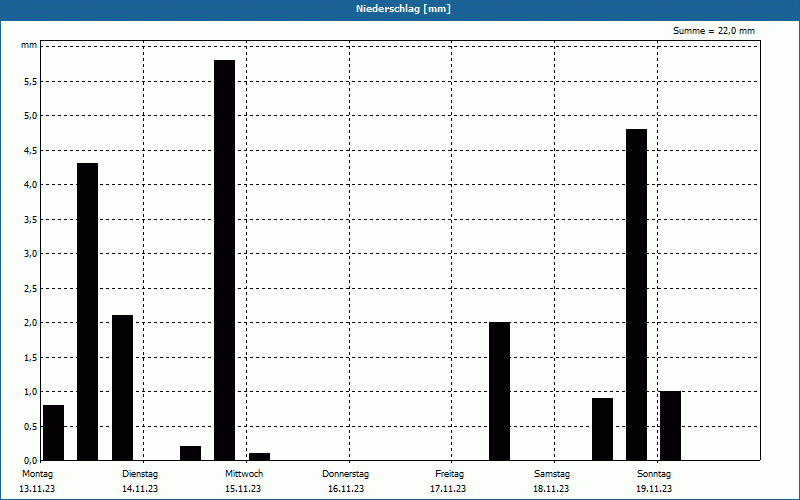
Task: Click the Samstag 18.11.23 axis label
Action: click(552, 481)
